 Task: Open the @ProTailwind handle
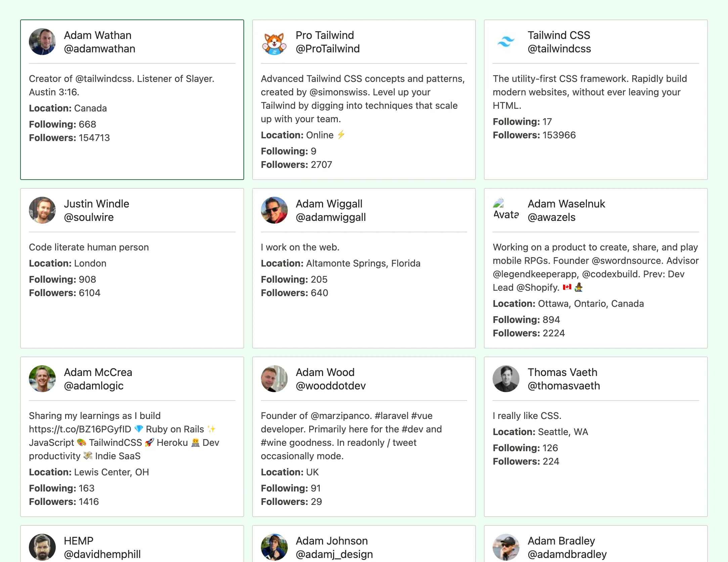pyautogui.click(x=327, y=49)
